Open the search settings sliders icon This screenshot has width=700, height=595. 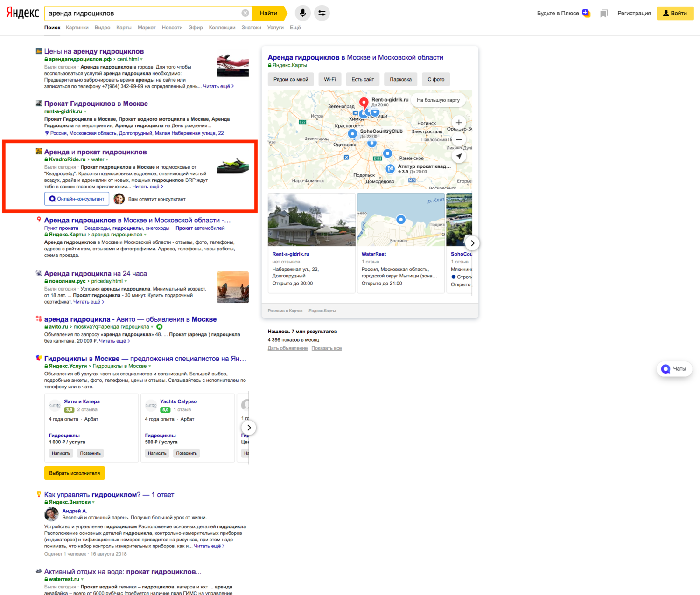322,13
